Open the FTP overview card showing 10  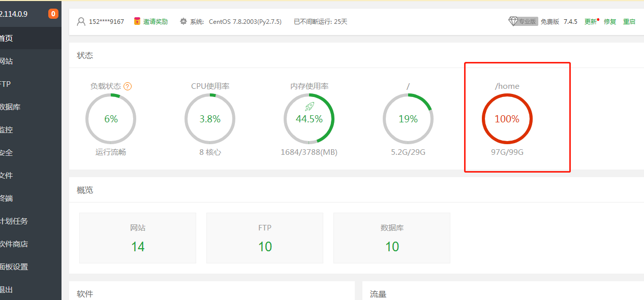point(265,238)
